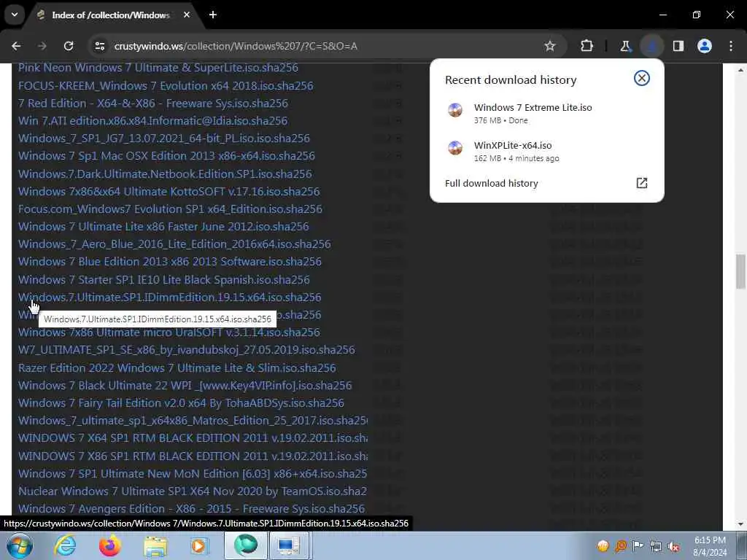Click the network tray icon
This screenshot has width=747, height=560.
[656, 545]
